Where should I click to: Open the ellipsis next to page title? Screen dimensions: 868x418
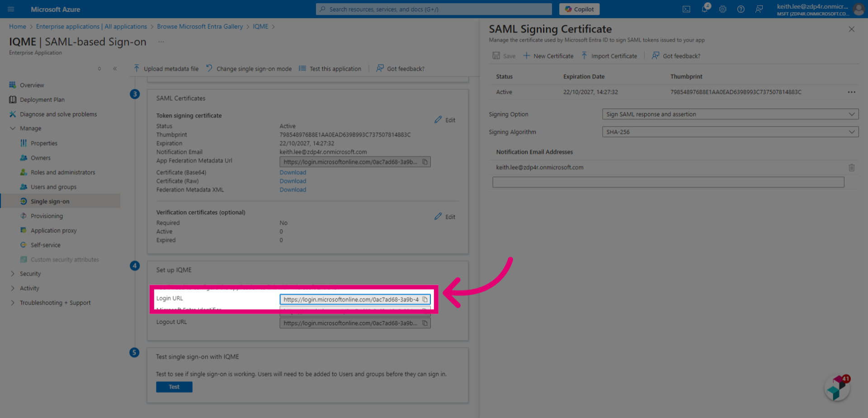click(161, 42)
